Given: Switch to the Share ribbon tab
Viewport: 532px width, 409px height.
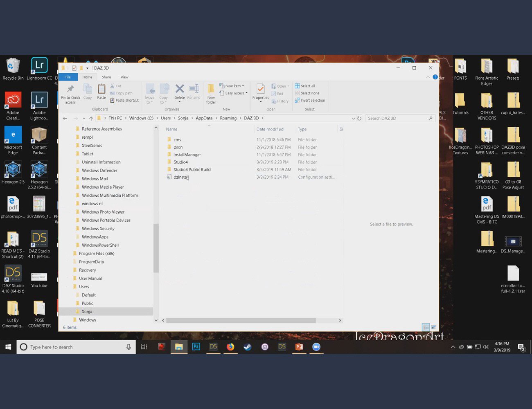Looking at the screenshot, I should click(106, 77).
